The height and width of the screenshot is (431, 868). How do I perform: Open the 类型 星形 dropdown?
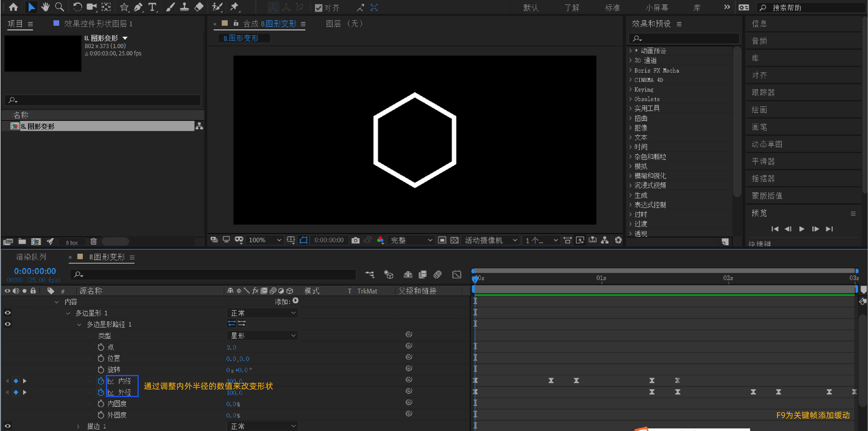click(263, 336)
